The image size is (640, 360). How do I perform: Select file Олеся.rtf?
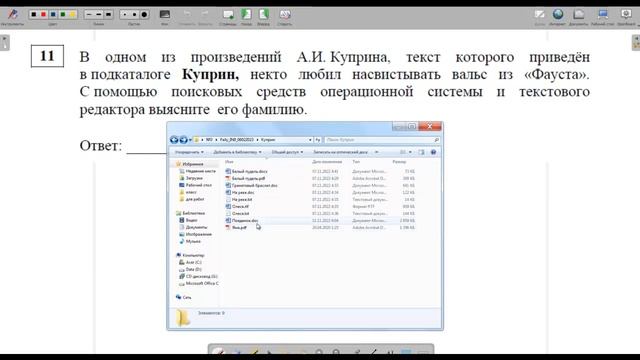[237, 207]
